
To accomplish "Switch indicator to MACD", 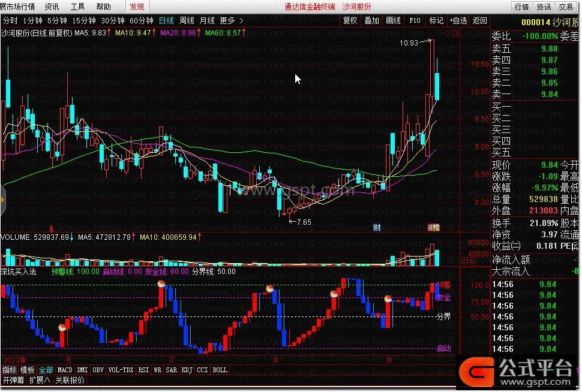I will tap(65, 370).
